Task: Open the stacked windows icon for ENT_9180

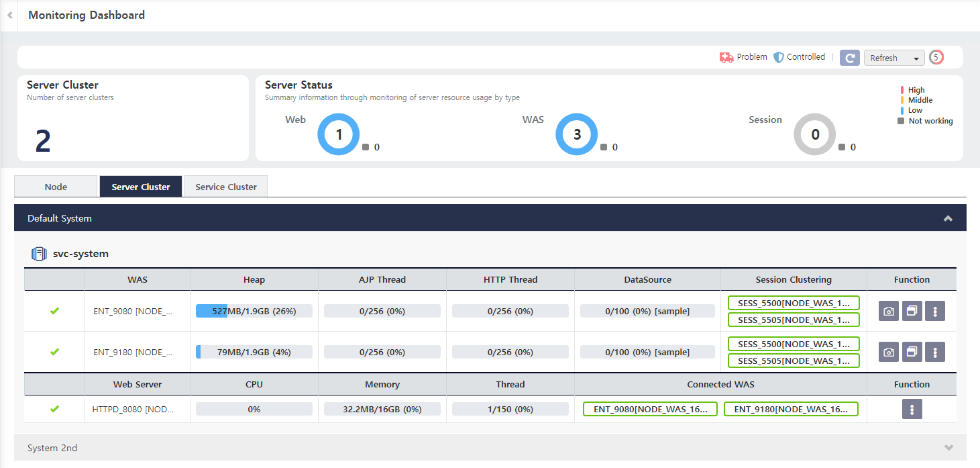Action: 912,351
